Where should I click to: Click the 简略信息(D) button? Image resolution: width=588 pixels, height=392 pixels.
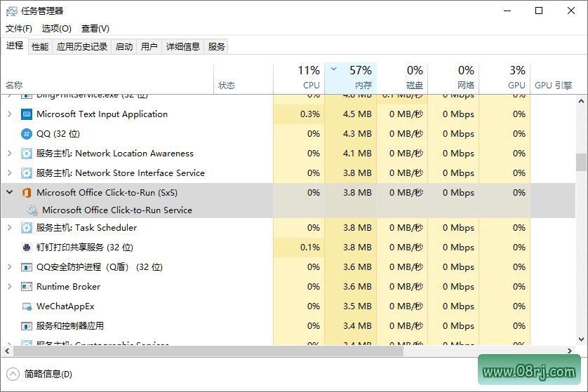click(39, 374)
